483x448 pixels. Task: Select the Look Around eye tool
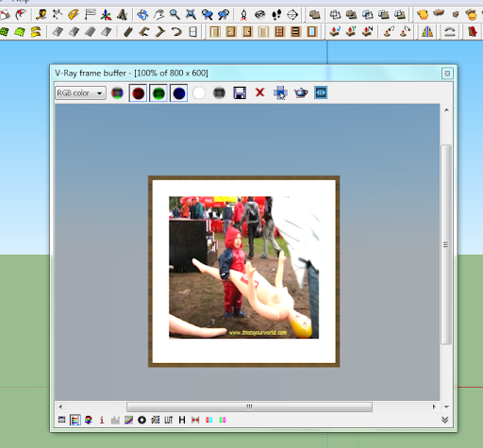(x=259, y=14)
